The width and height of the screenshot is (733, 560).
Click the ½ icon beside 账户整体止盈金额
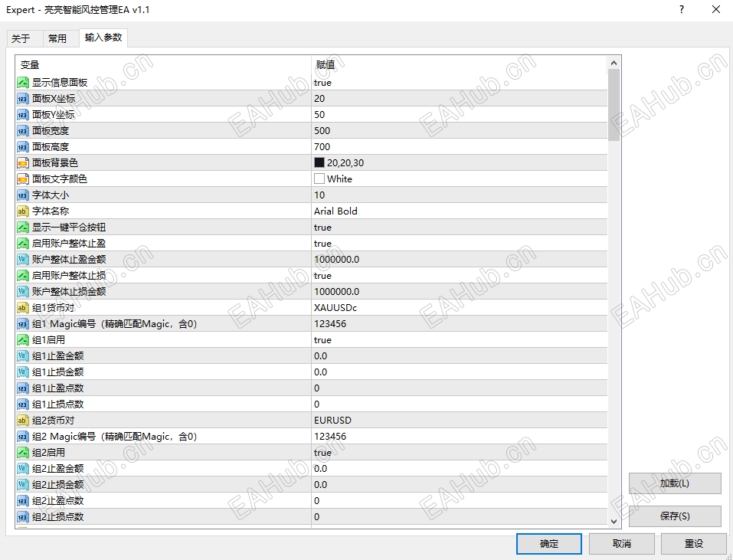22,259
